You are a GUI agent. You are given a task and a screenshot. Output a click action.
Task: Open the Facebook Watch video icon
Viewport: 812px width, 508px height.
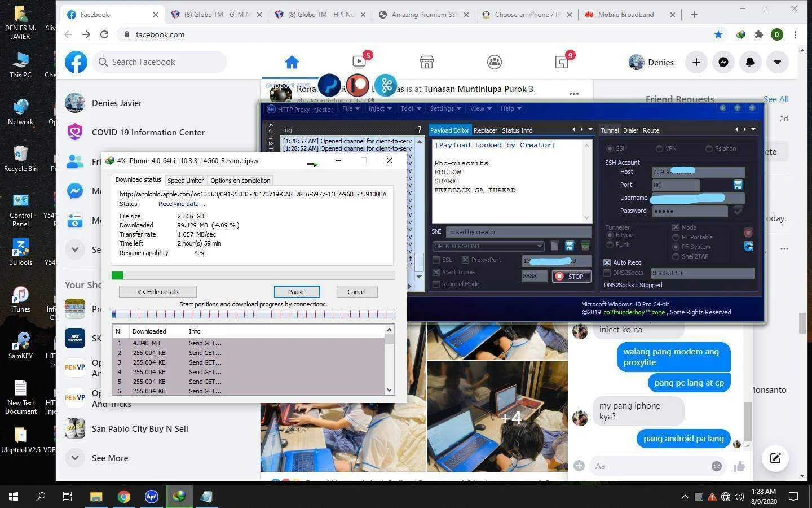[359, 62]
